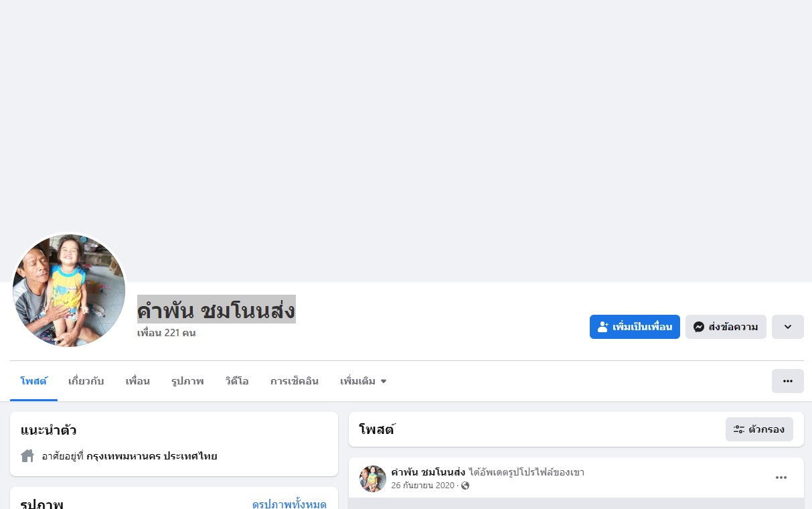Open the รูปภาพ tab
The width and height of the screenshot is (812, 509).
click(x=187, y=381)
